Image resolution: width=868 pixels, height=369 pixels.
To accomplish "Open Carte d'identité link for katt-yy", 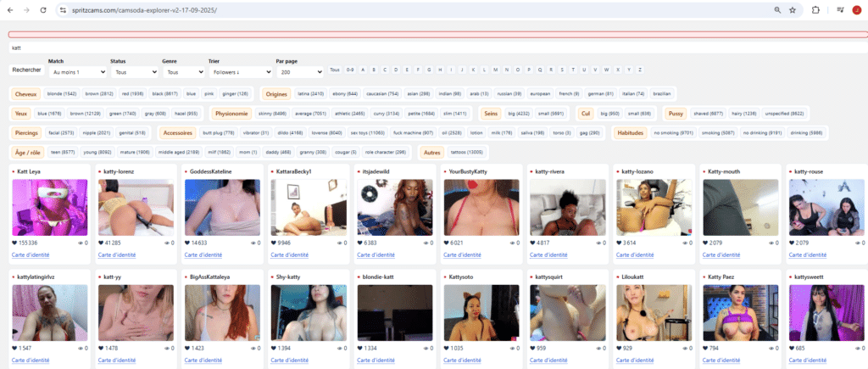I will (x=117, y=361).
